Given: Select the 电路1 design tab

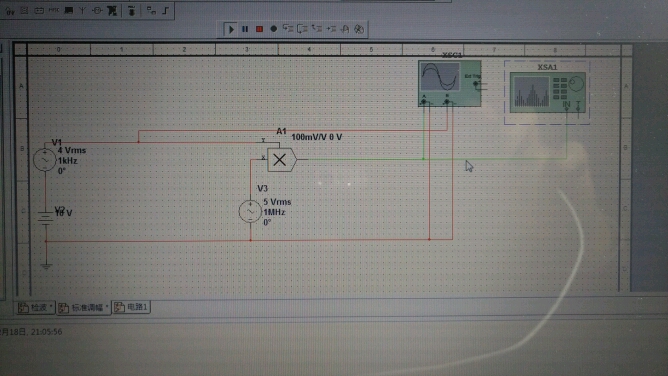Looking at the screenshot, I should point(132,307).
